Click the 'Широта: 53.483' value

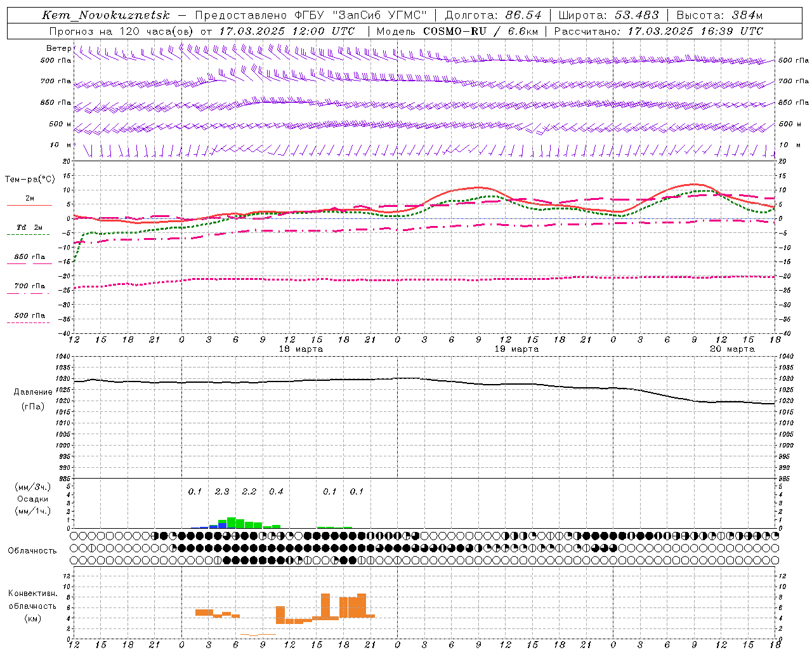[x=608, y=15]
